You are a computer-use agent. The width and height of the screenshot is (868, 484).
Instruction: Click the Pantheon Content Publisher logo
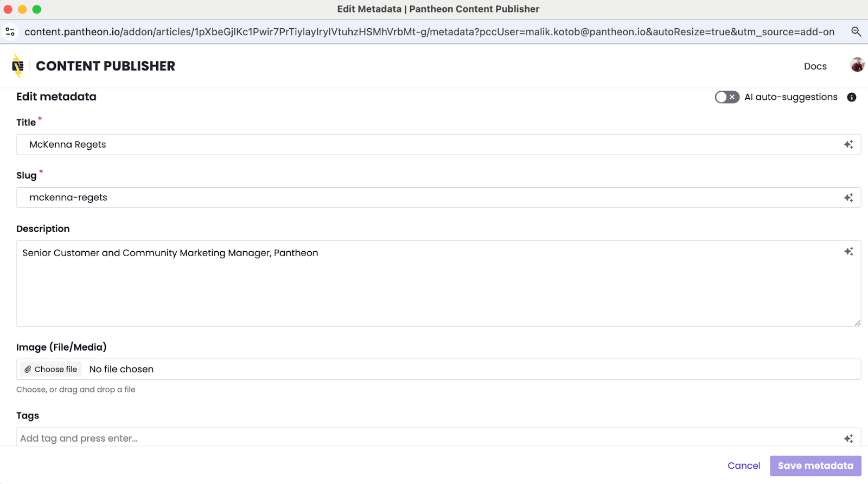pos(18,66)
